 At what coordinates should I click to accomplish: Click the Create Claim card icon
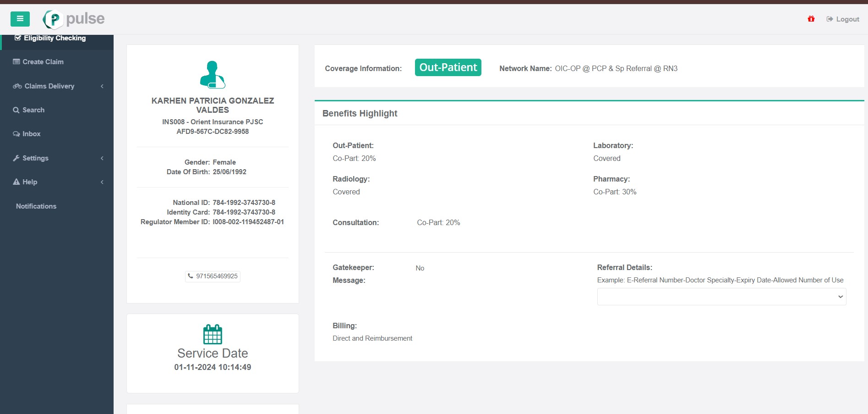click(16, 62)
